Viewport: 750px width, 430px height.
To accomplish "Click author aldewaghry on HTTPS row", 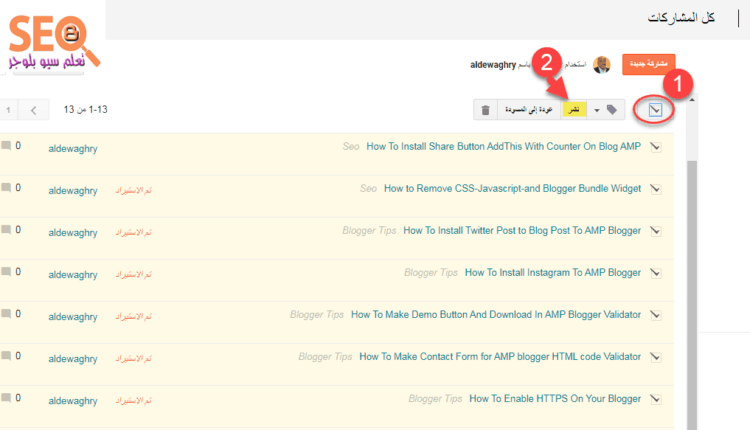I will pos(73,401).
